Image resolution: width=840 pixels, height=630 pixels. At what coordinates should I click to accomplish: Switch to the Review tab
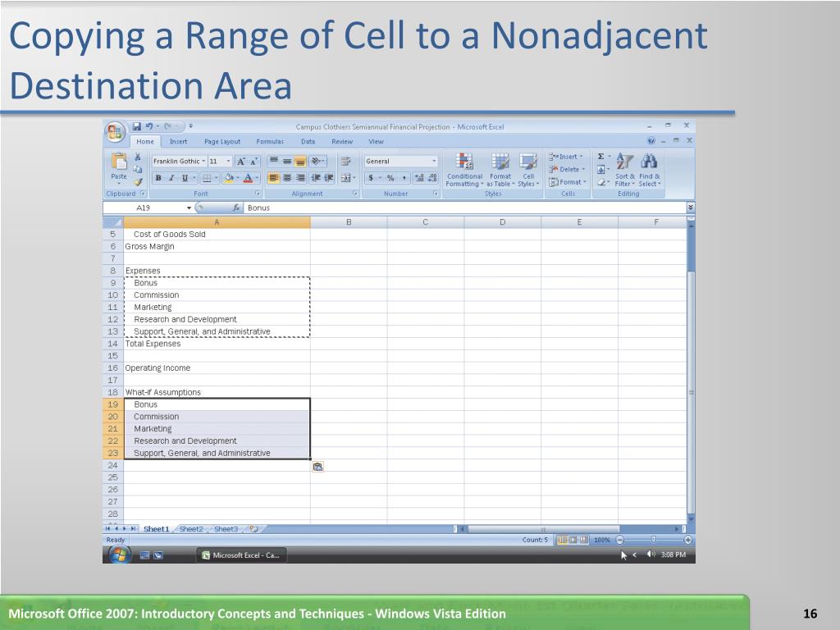coord(342,141)
